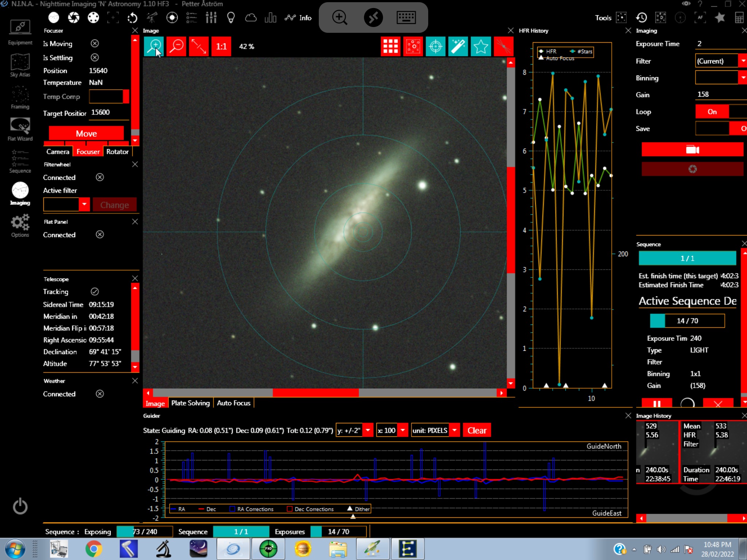This screenshot has height=560, width=747.
Task: Click the zoom out magnifier button
Action: coord(176,46)
